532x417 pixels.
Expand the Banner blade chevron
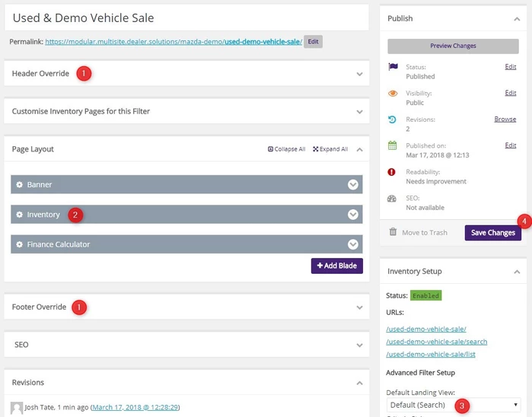(x=353, y=185)
